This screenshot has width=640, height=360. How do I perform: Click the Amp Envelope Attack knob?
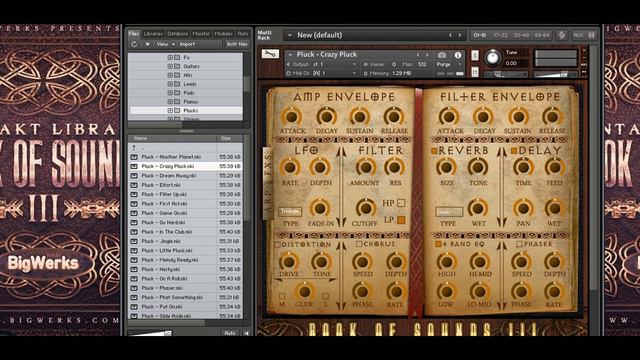coord(291,117)
